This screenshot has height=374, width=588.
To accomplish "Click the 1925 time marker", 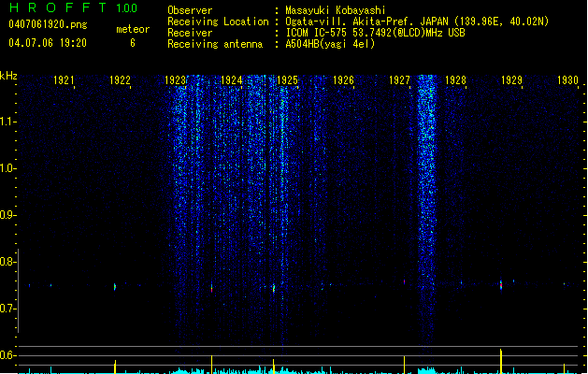I will 287,80.
